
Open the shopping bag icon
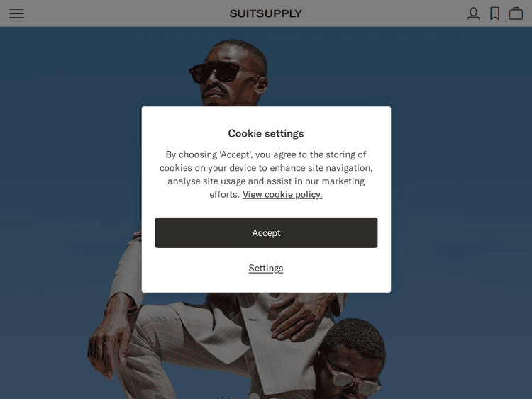click(516, 13)
